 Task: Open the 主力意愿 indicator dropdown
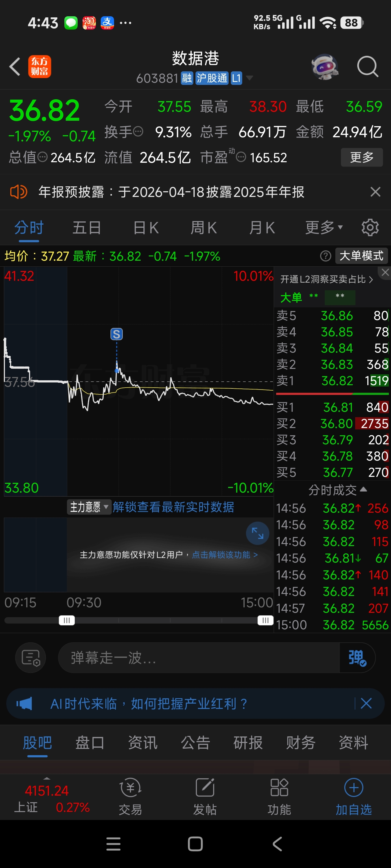[x=89, y=507]
